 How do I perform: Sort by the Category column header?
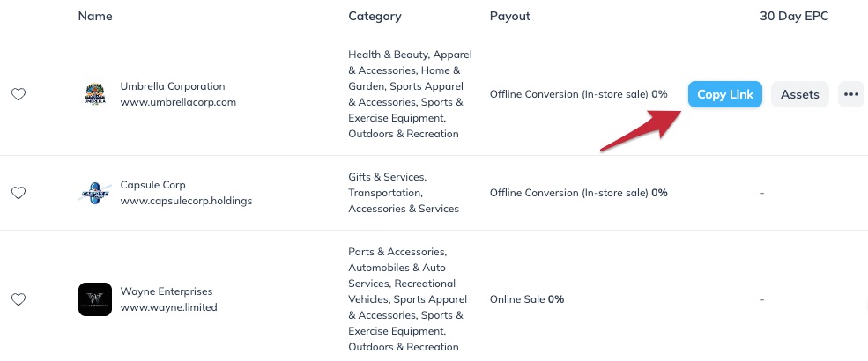tap(375, 16)
